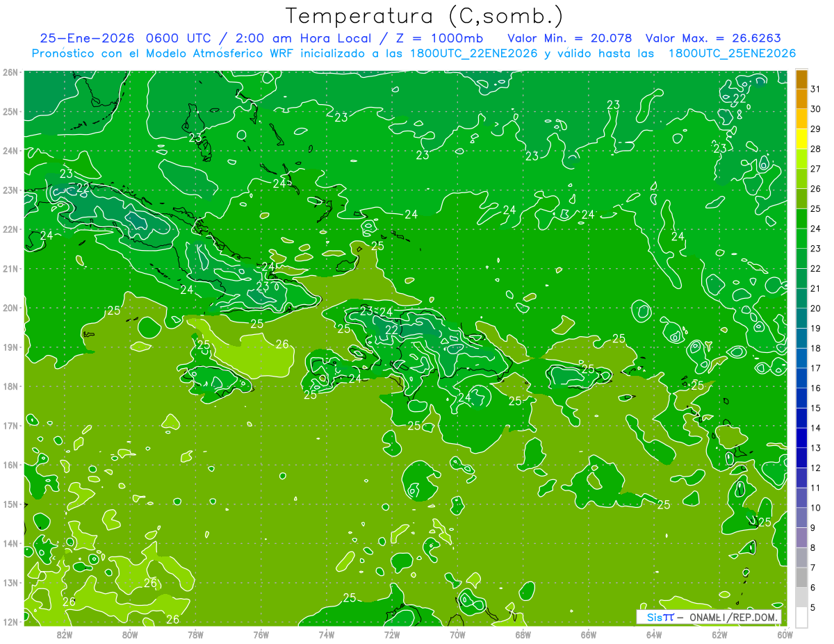Click the legend value "30"
This screenshot has height=644, width=834.
[x=815, y=108]
